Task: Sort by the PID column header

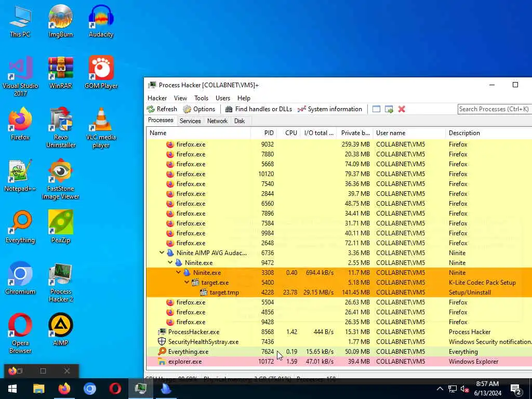Action: pyautogui.click(x=263, y=133)
